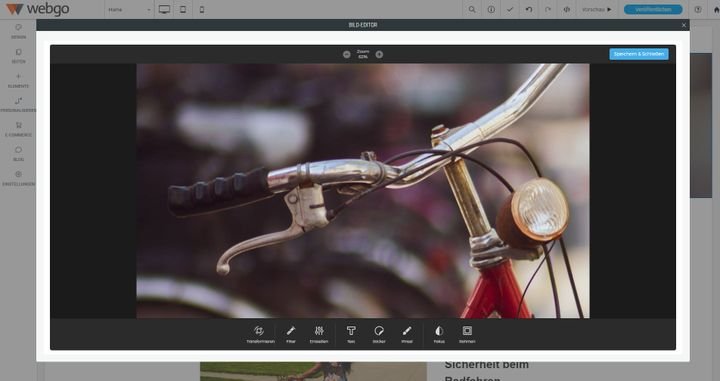Open the Filter tool

[x=291, y=335]
